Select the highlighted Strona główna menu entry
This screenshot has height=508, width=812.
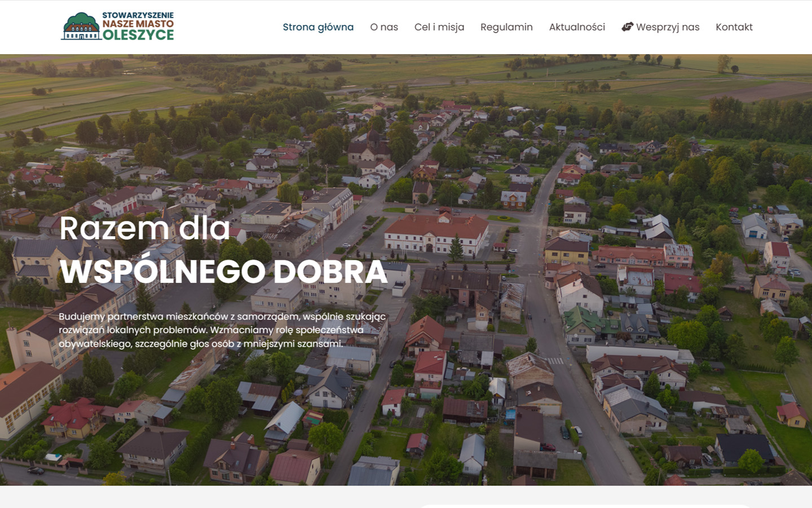point(318,27)
